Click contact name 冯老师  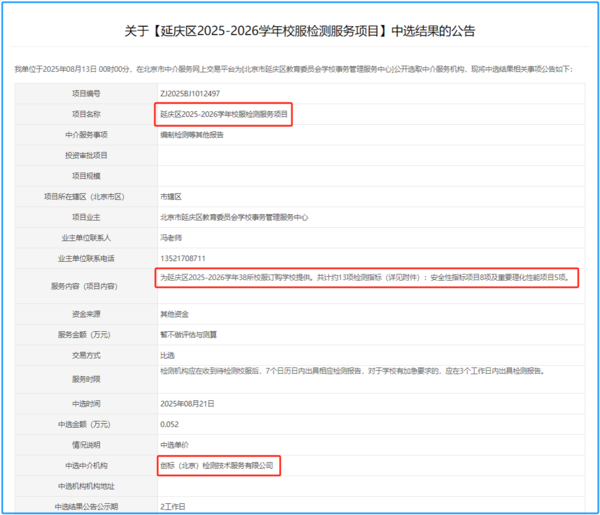(x=171, y=238)
